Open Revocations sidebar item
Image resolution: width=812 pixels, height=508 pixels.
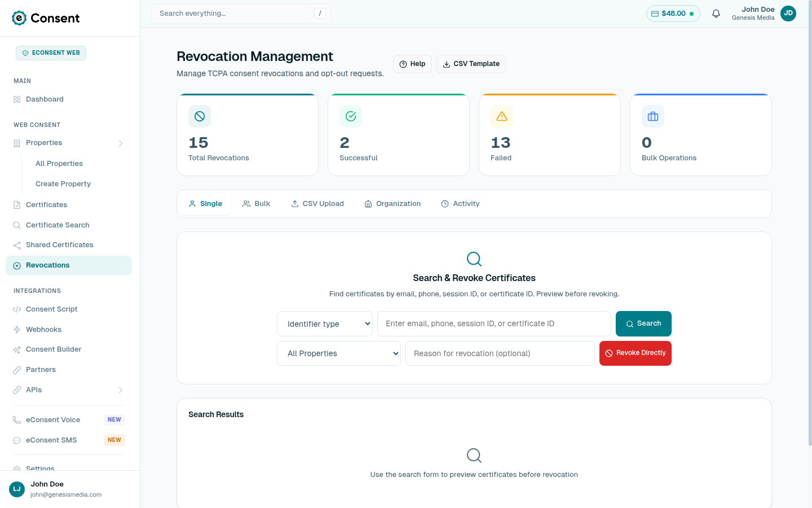point(69,265)
